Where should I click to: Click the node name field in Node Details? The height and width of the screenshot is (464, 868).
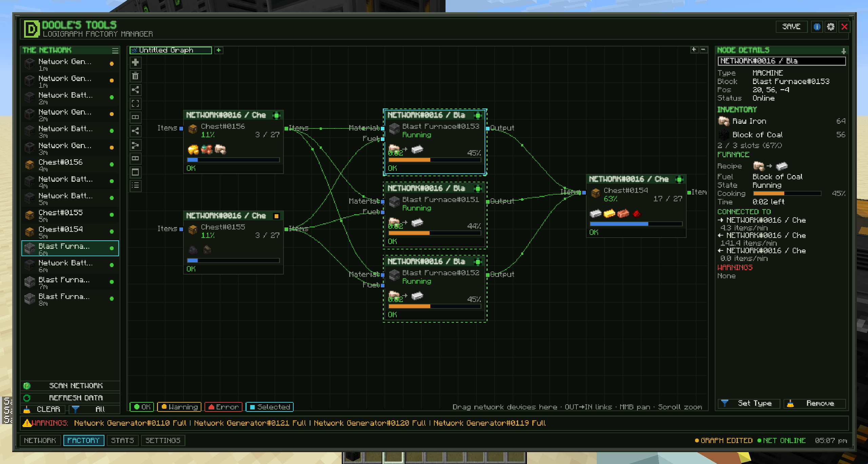tap(782, 61)
